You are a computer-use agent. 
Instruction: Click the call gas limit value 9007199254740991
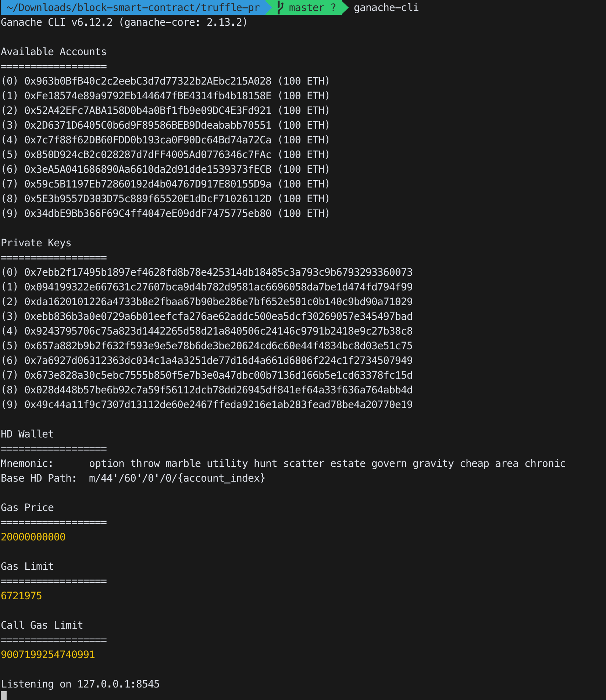[48, 655]
